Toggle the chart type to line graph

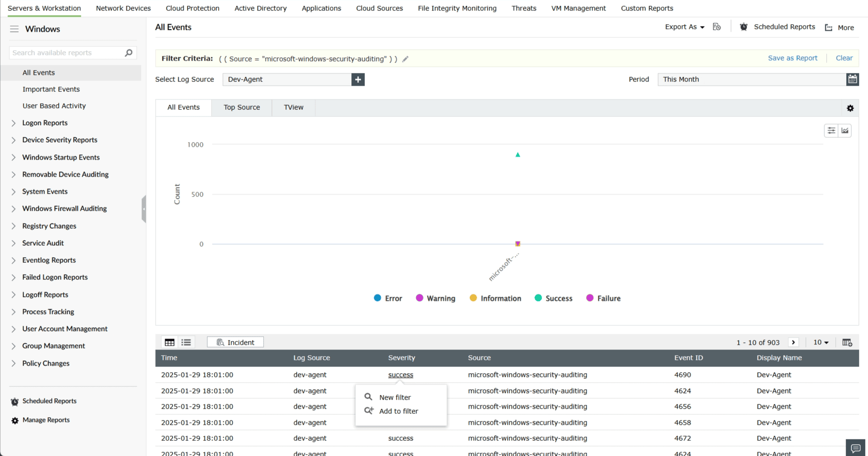coord(845,131)
